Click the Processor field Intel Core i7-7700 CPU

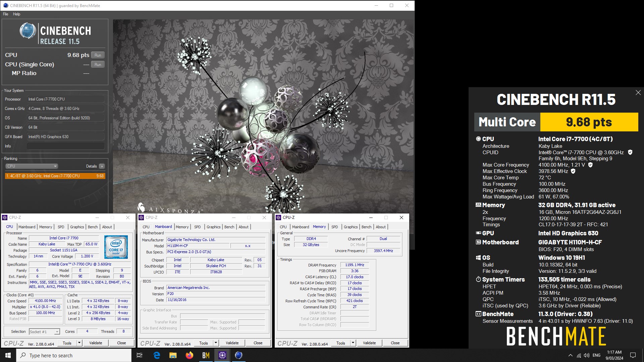pos(66,99)
